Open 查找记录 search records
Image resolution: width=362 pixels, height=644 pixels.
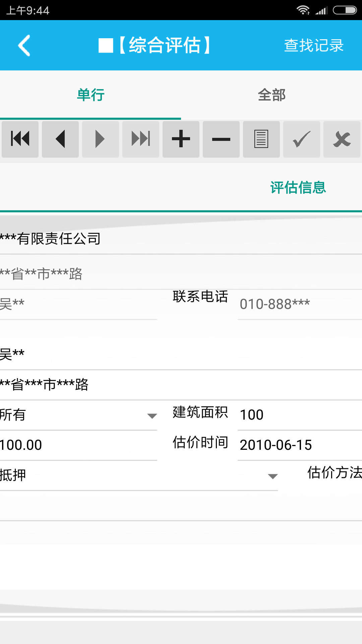point(314,46)
